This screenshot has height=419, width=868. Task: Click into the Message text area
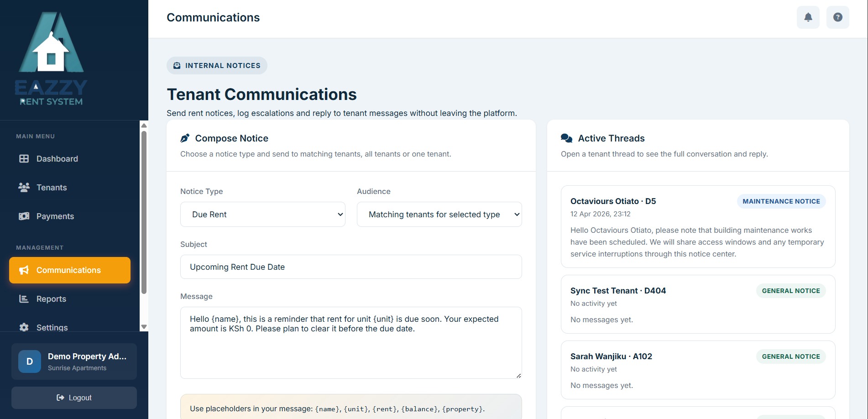(351, 343)
